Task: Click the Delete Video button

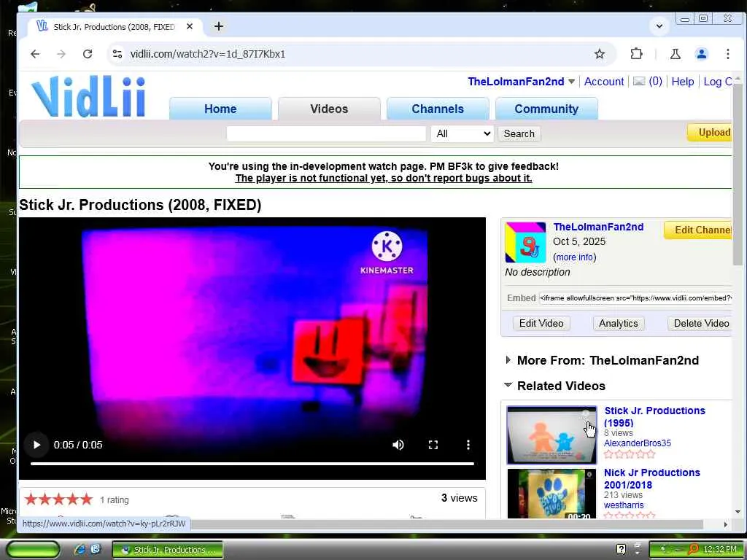Action: click(700, 323)
